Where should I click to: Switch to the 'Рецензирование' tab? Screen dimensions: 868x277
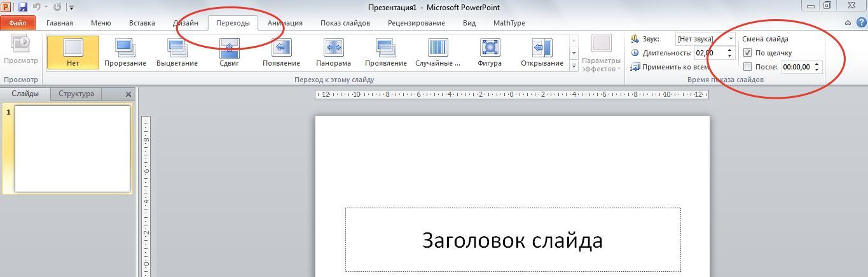(417, 23)
